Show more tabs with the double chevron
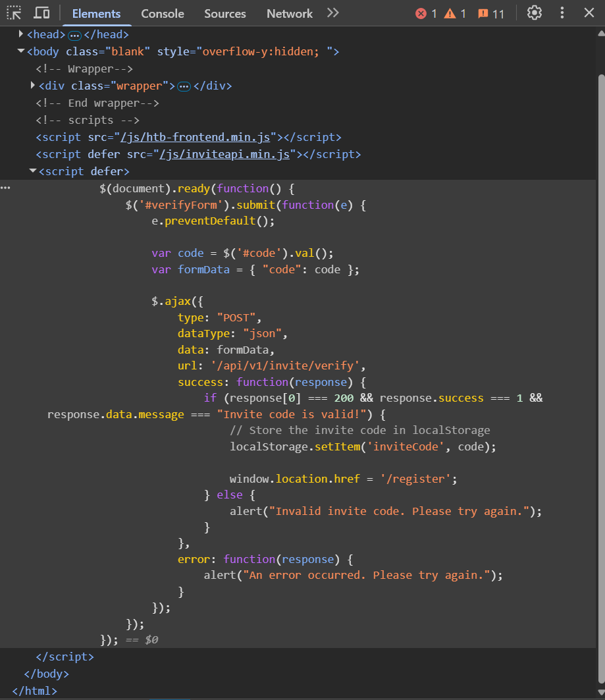The height and width of the screenshot is (700, 605). tap(333, 13)
